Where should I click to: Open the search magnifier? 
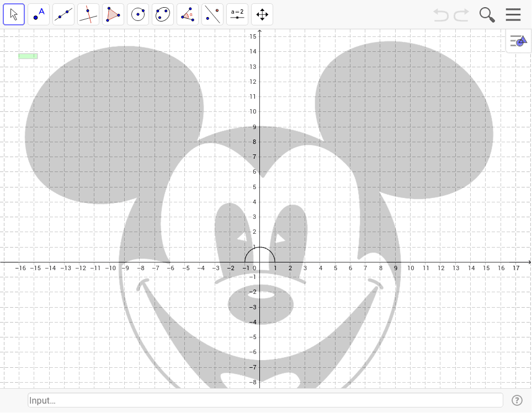point(487,15)
